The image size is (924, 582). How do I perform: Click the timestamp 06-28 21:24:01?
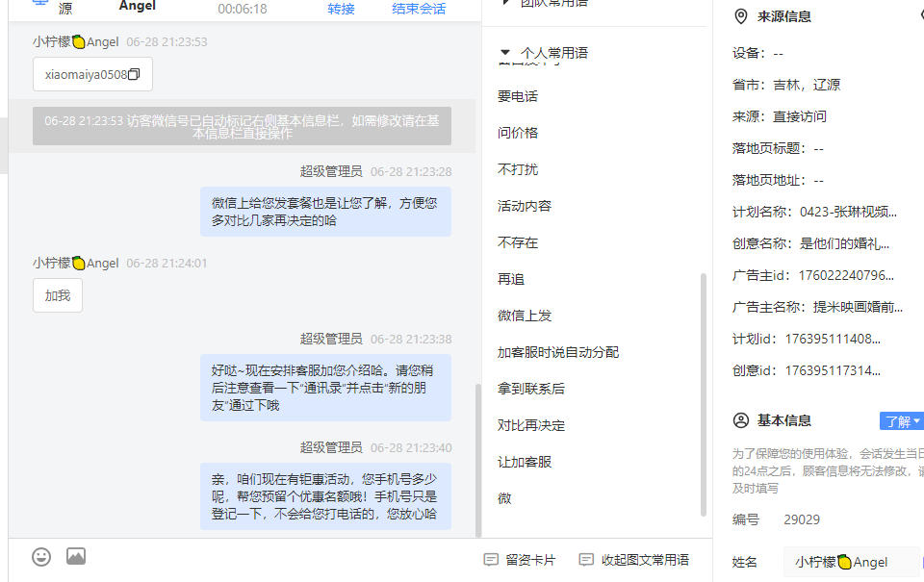click(x=167, y=264)
